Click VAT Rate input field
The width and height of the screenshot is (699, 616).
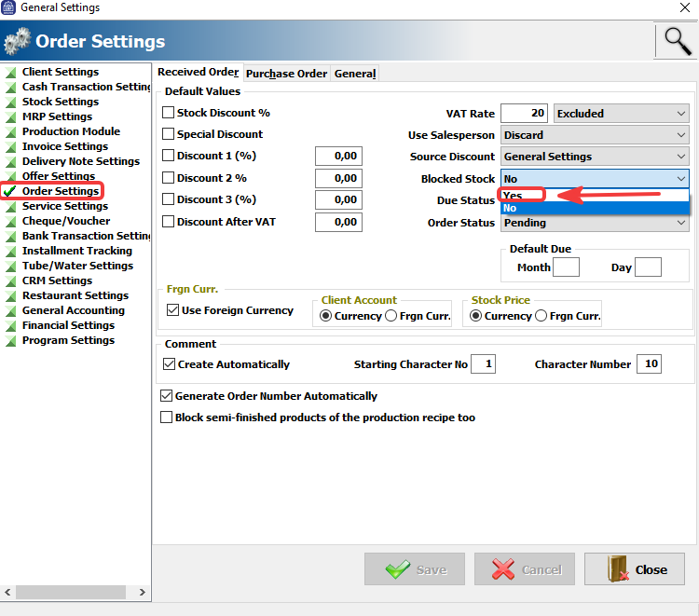[x=524, y=113]
